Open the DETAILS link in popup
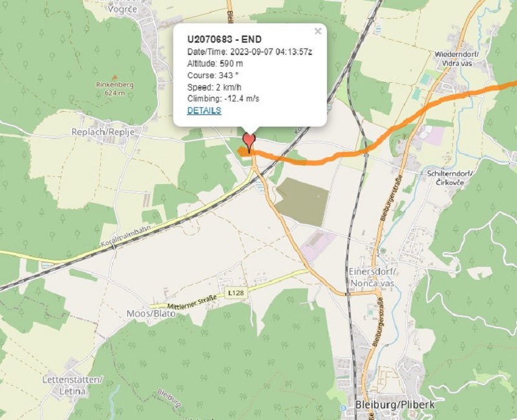 click(204, 110)
